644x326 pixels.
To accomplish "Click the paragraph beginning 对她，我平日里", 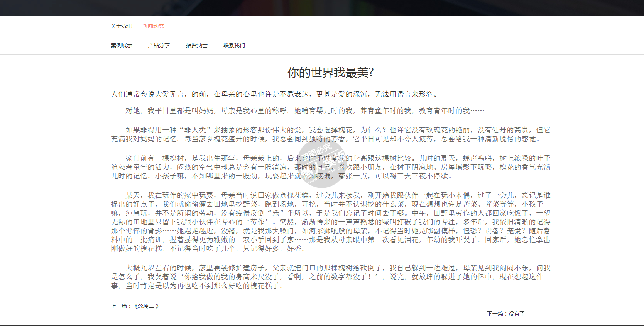I will pyautogui.click(x=304, y=111).
